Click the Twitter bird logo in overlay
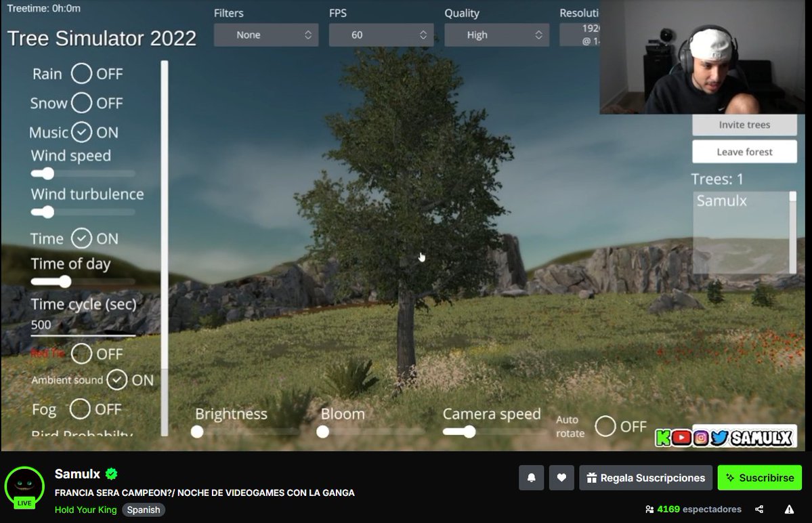 (719, 438)
